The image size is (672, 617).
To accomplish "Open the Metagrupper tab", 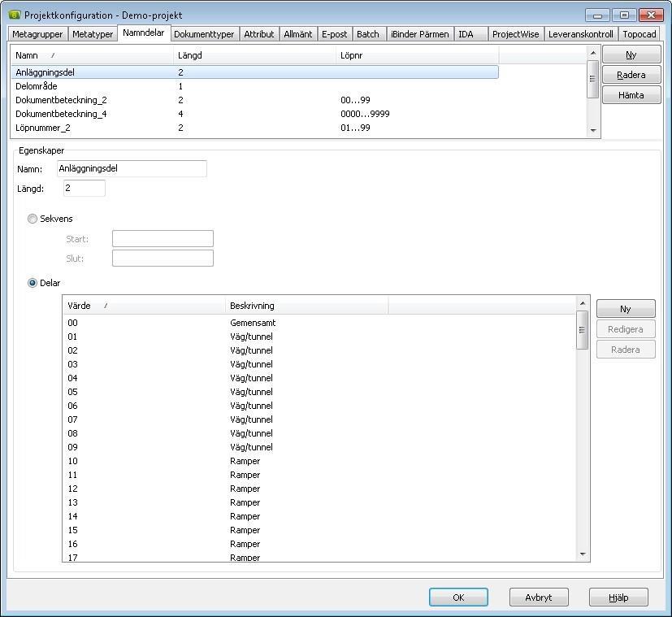I will click(x=37, y=34).
